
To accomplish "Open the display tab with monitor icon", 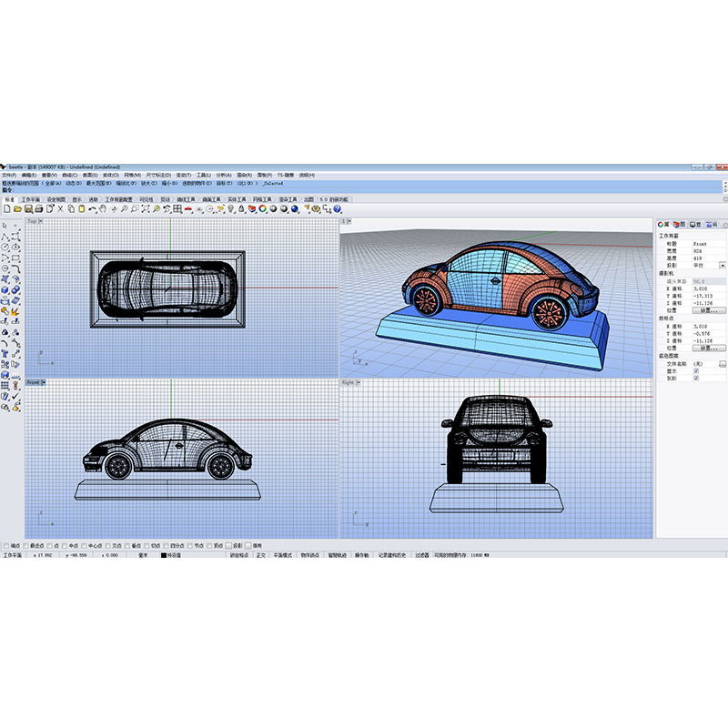I will click(695, 224).
